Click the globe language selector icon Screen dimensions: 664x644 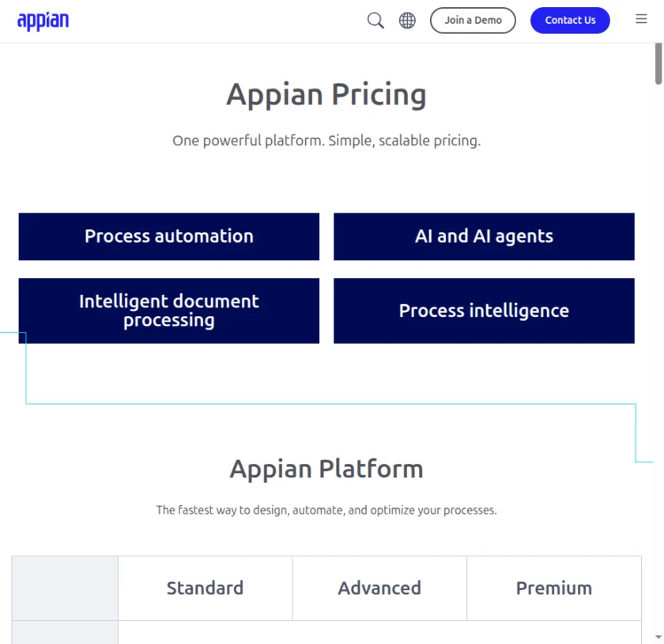(x=407, y=20)
